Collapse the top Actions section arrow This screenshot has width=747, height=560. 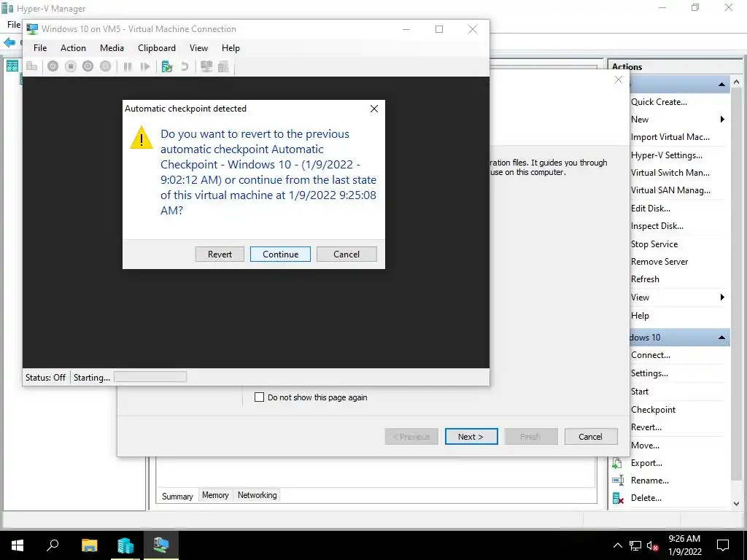[x=721, y=85]
